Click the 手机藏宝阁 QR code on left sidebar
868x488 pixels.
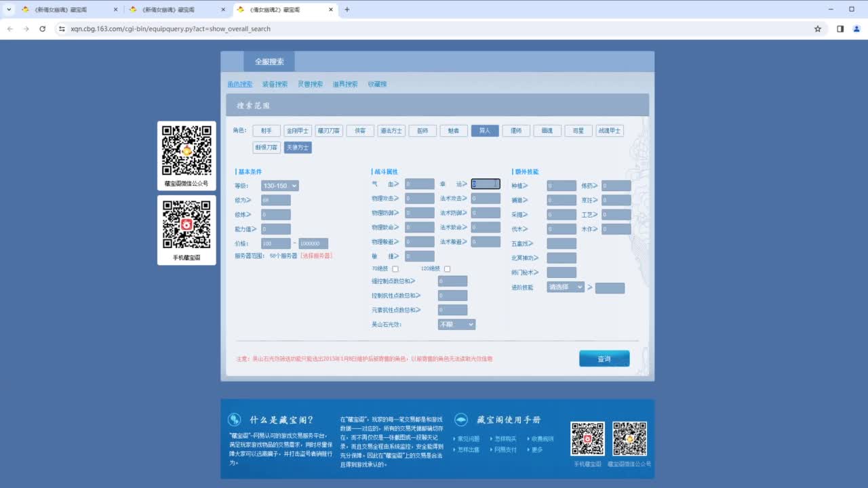[186, 224]
